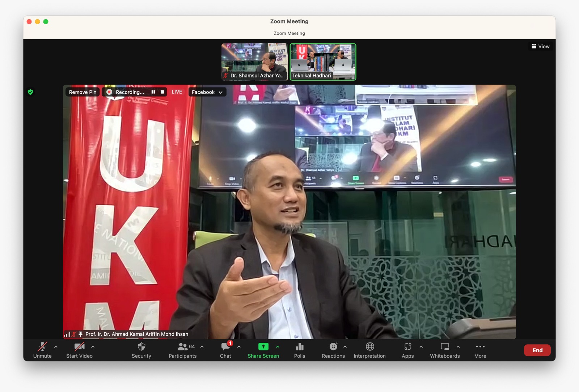The image size is (579, 392).
Task: Open Zoom Apps from toolbar
Action: click(x=407, y=350)
